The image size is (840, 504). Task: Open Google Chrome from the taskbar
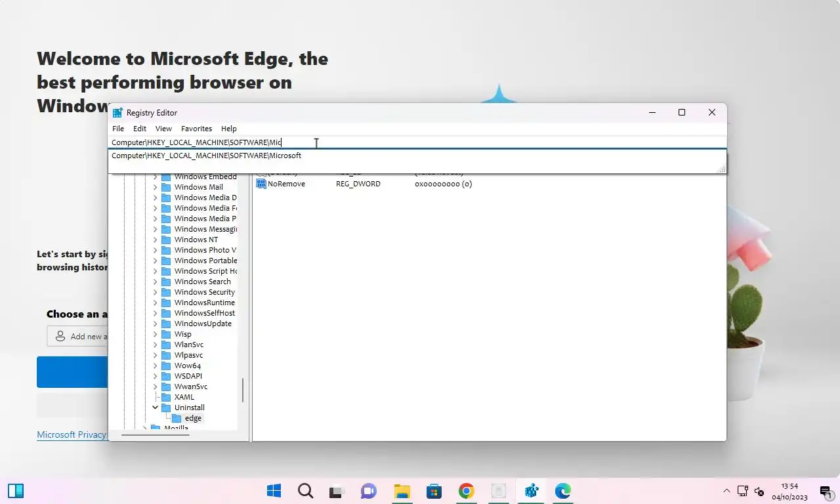pyautogui.click(x=466, y=491)
